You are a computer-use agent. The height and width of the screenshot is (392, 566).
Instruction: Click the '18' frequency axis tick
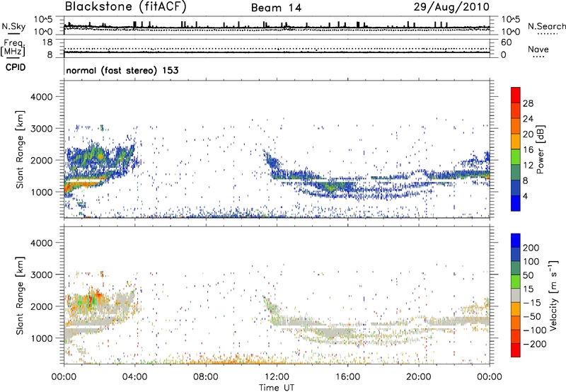tap(47, 42)
